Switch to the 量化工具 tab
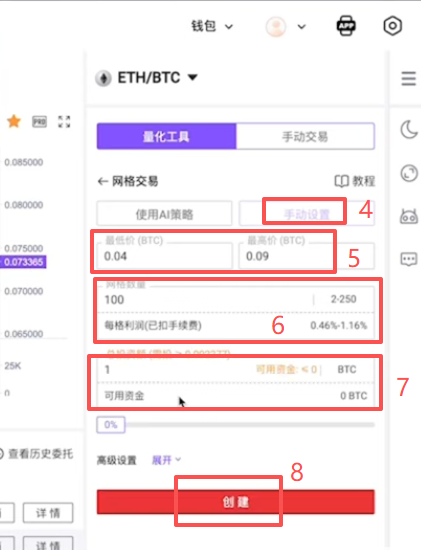Screen dimensions: 421x550 tap(167, 136)
